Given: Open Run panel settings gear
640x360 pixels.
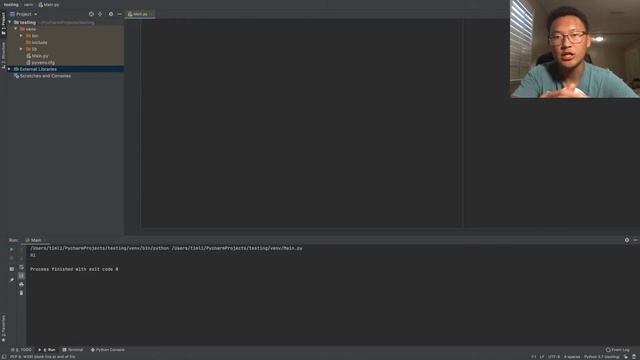Looking at the screenshot, I should click(x=627, y=240).
